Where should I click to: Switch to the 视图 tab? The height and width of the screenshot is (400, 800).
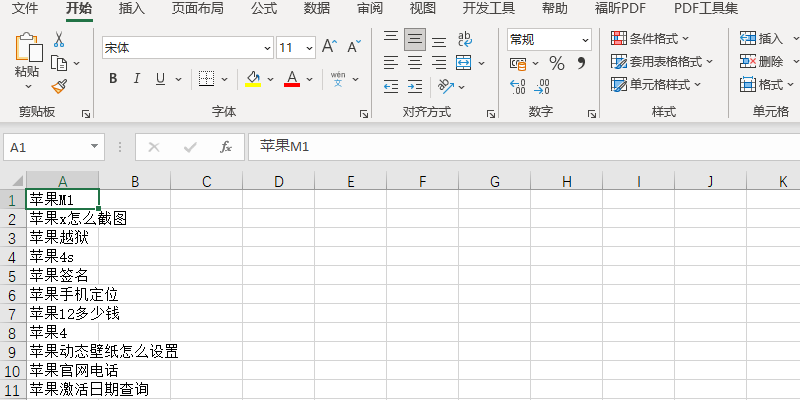coord(423,8)
